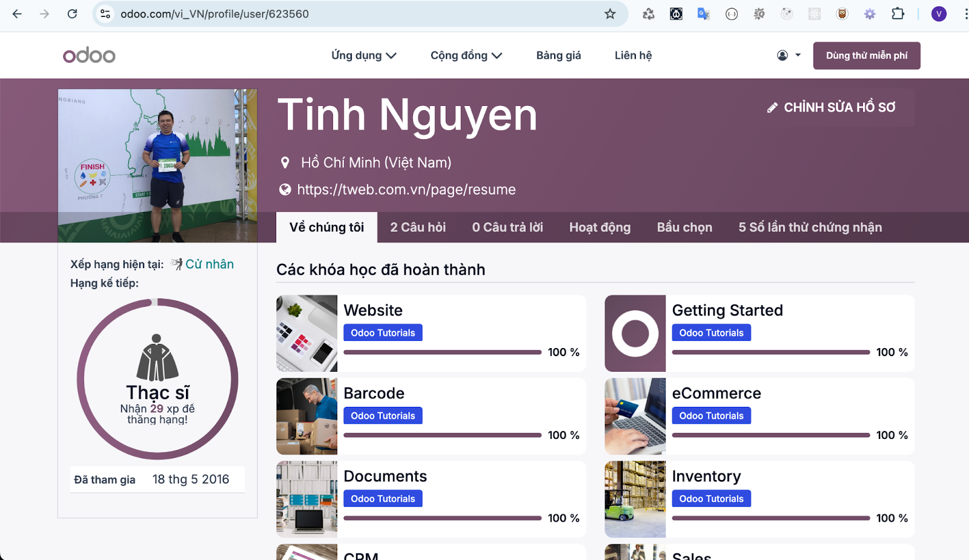Click the Hồ Chí Minh (Việt Nam) location text
Viewport: 969px width, 560px height.
[376, 162]
